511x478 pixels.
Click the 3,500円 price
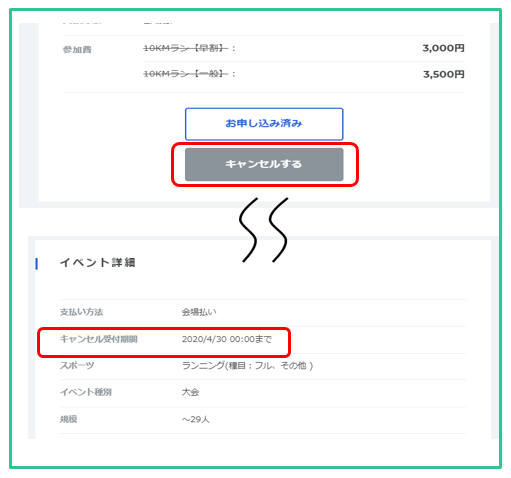pos(444,74)
